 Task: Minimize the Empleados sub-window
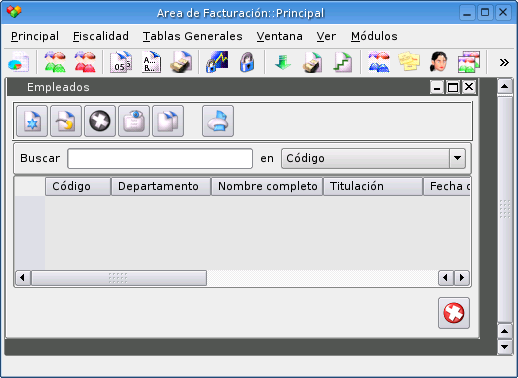(x=437, y=87)
